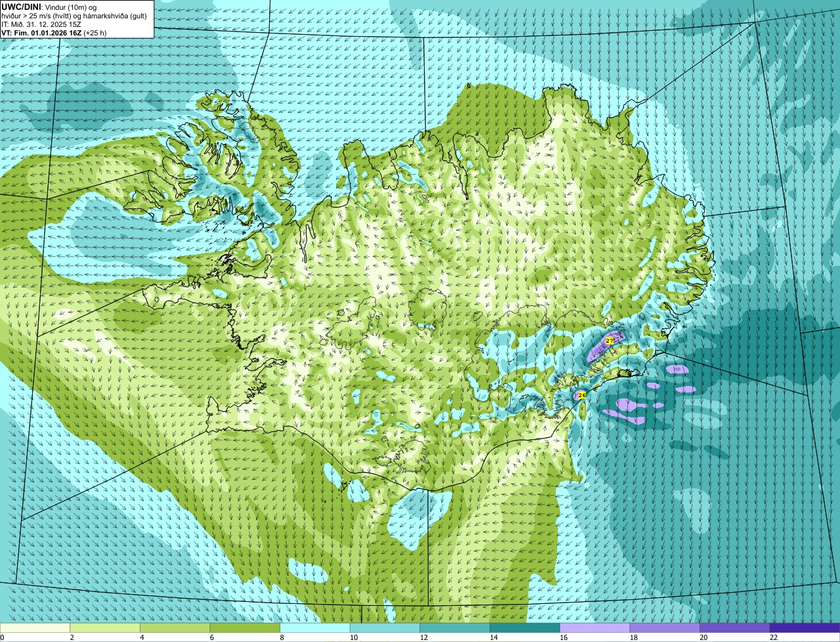Select the 14–16 m/s dark teal swatch
840x642 pixels.
click(x=525, y=628)
